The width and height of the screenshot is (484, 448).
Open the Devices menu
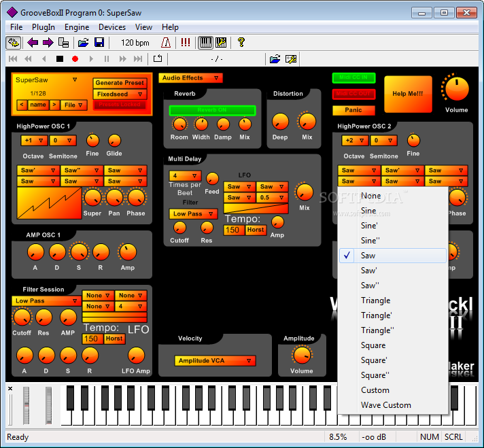pyautogui.click(x=112, y=27)
